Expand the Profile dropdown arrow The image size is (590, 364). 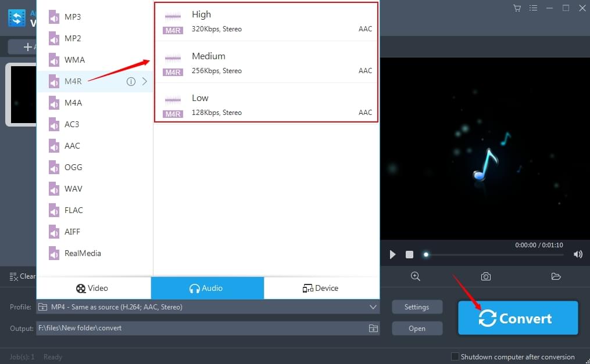point(373,307)
